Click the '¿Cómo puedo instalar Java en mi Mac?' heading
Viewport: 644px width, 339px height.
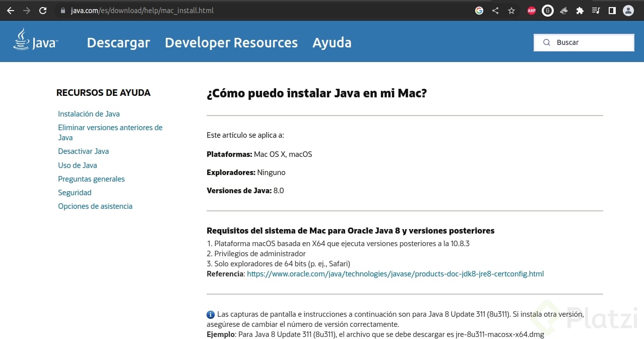(x=316, y=93)
